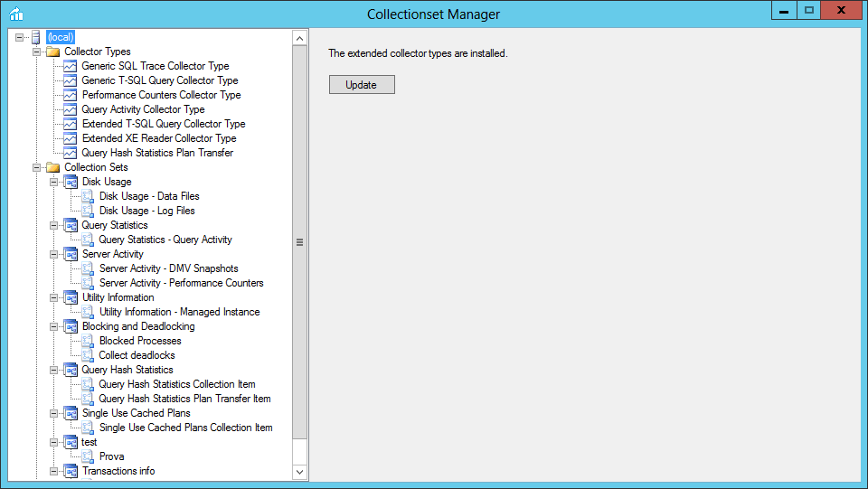Viewport: 868px width, 489px height.
Task: Click the Update button
Action: coord(362,85)
